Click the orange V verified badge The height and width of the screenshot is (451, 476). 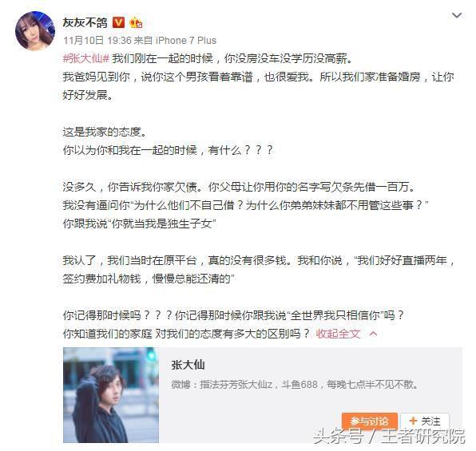click(118, 22)
